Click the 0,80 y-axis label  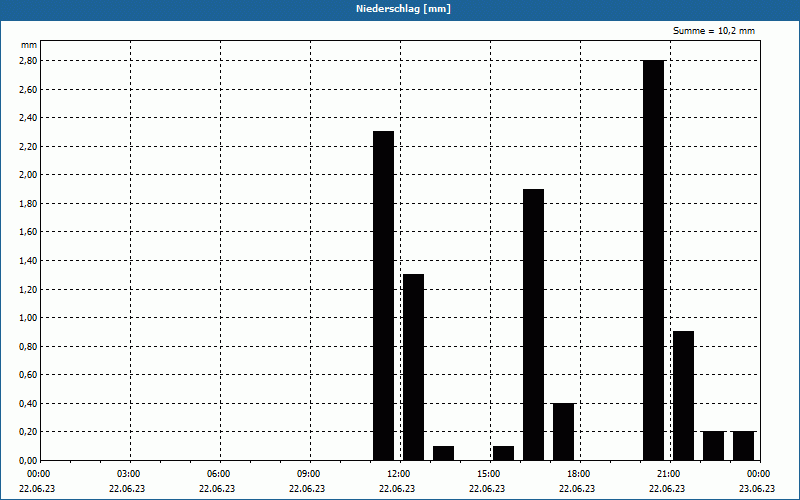point(29,346)
